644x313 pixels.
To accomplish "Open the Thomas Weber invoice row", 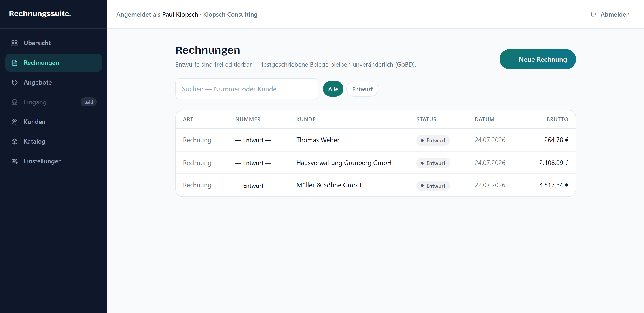I will pos(375,140).
